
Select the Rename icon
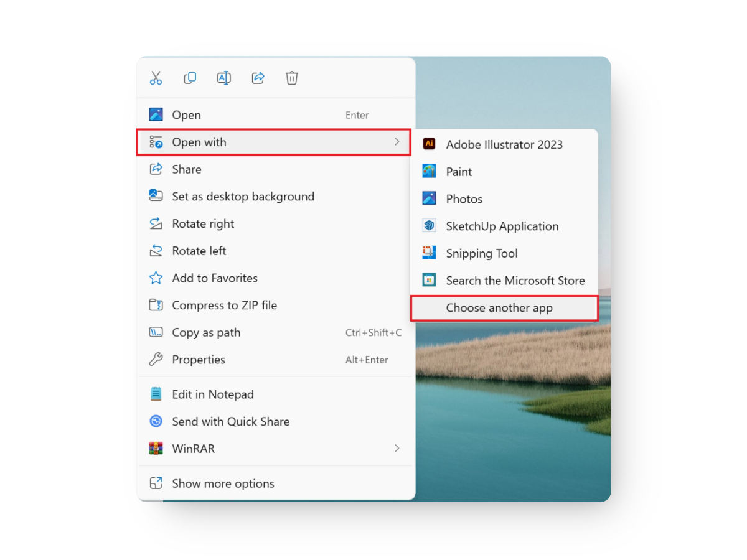(223, 78)
